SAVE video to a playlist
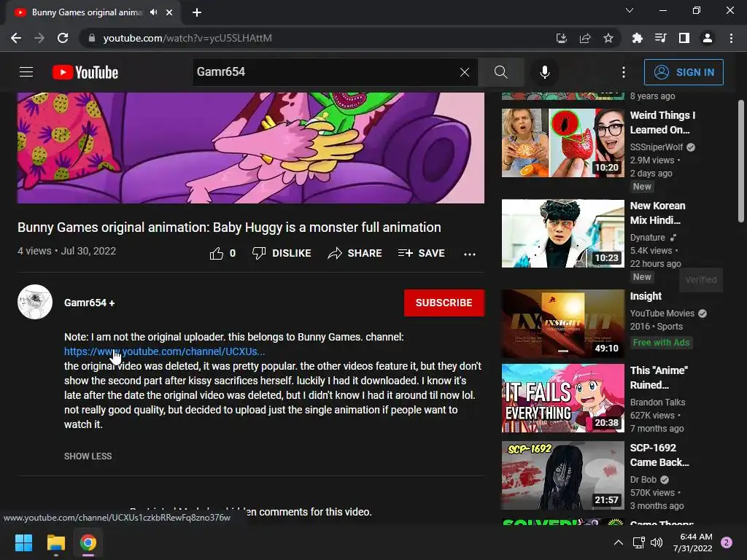This screenshot has height=560, width=747. click(421, 253)
